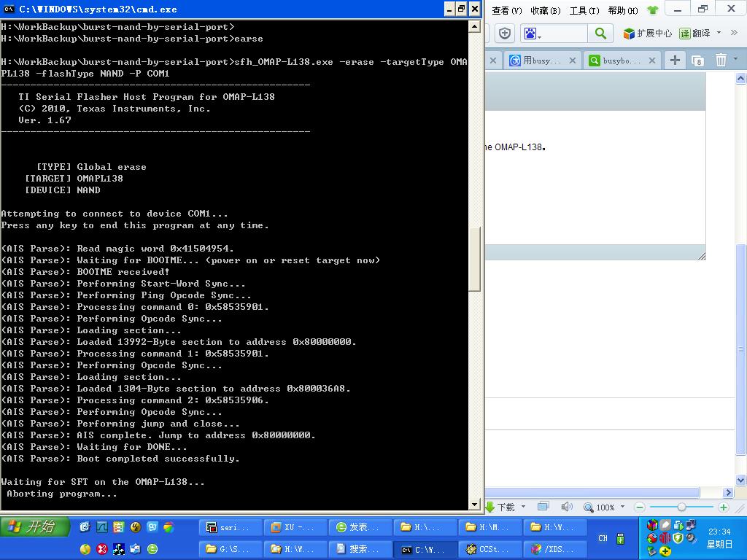Click the colorful cube icon in system tray
This screenshot has width=747, height=560.
coord(652,525)
